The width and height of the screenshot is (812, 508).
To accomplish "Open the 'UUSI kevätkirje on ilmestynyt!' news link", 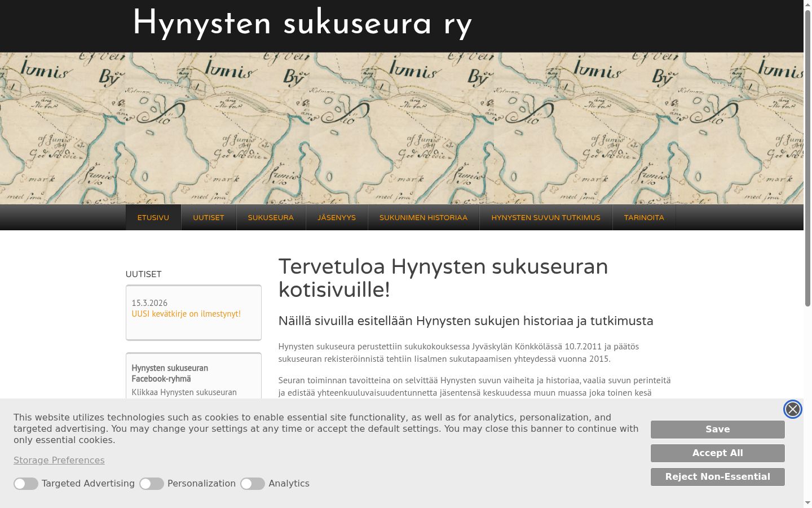I will [x=186, y=314].
